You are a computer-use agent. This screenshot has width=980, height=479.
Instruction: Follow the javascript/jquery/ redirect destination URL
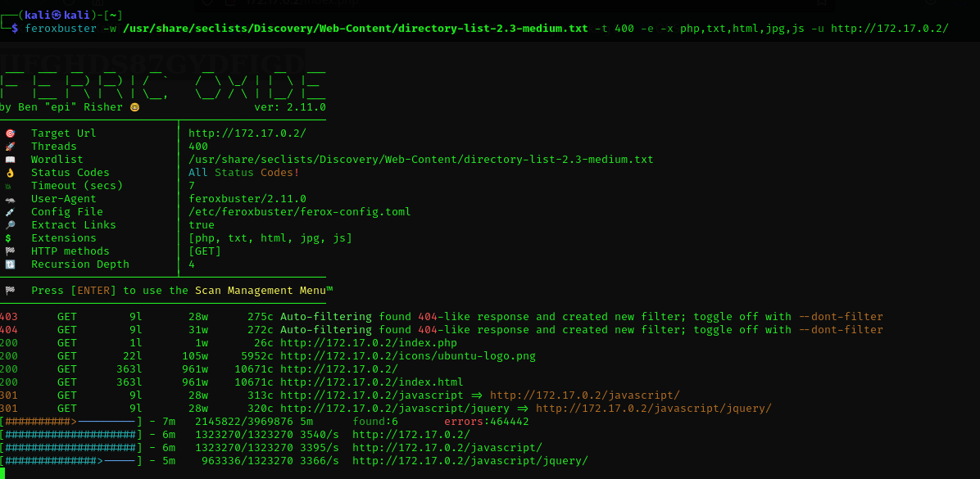(x=653, y=409)
